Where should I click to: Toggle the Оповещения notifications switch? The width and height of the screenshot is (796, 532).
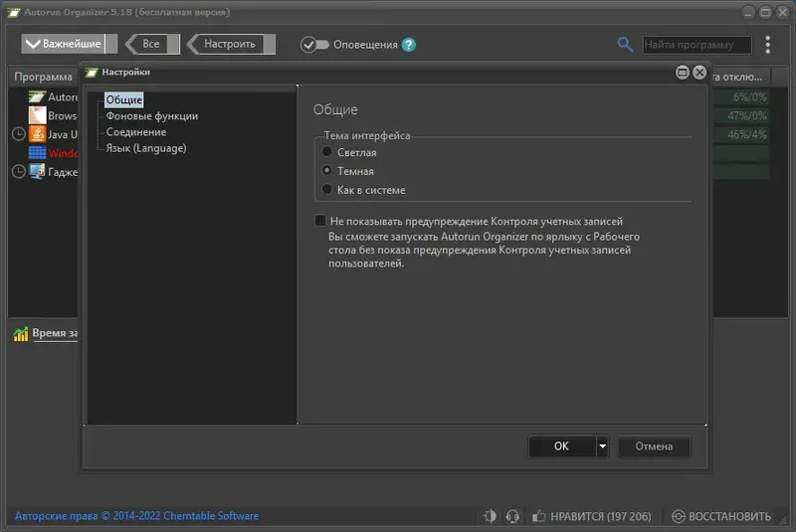click(x=314, y=45)
